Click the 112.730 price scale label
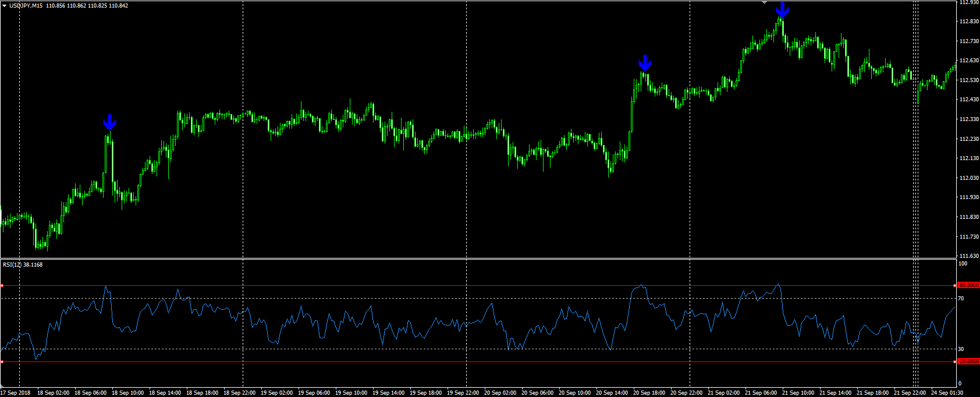Viewport: 980px width, 397px height. 968,41
